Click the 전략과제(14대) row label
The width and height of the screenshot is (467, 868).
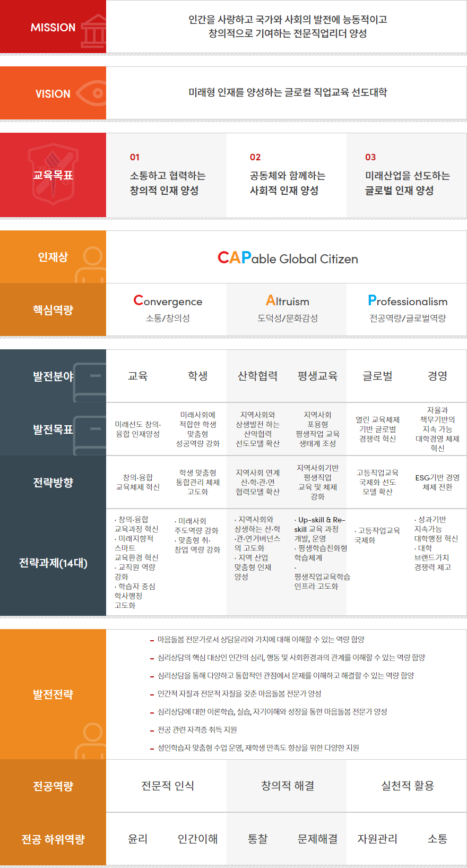[x=53, y=563]
